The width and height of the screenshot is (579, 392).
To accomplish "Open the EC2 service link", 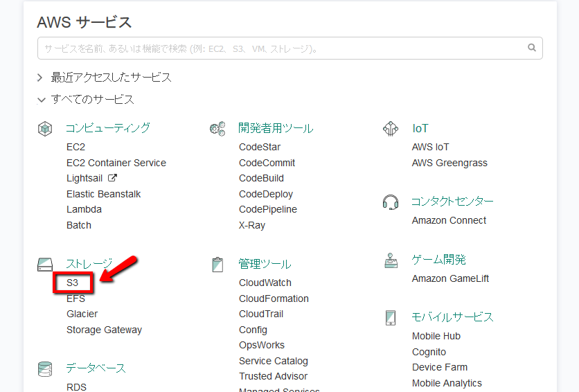I will (76, 147).
